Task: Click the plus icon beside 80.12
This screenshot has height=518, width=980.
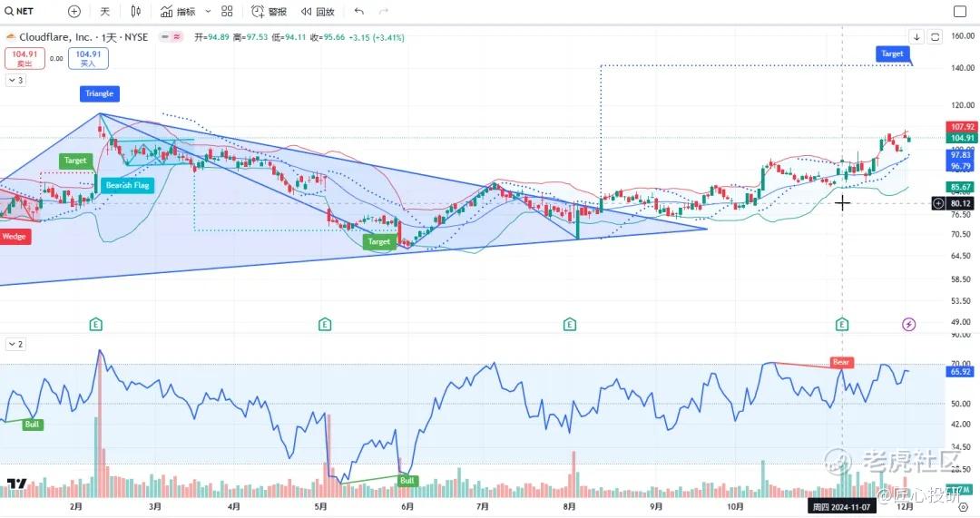Action: coord(938,204)
